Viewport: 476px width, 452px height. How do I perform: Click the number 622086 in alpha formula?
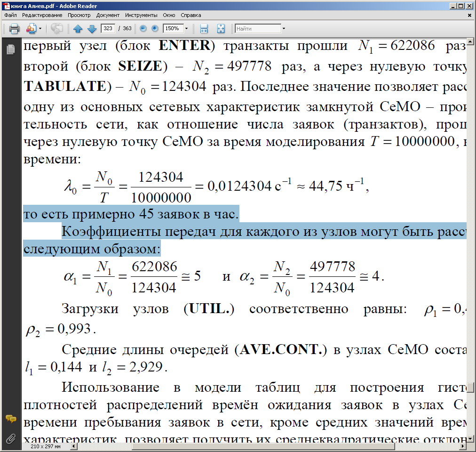pos(154,266)
